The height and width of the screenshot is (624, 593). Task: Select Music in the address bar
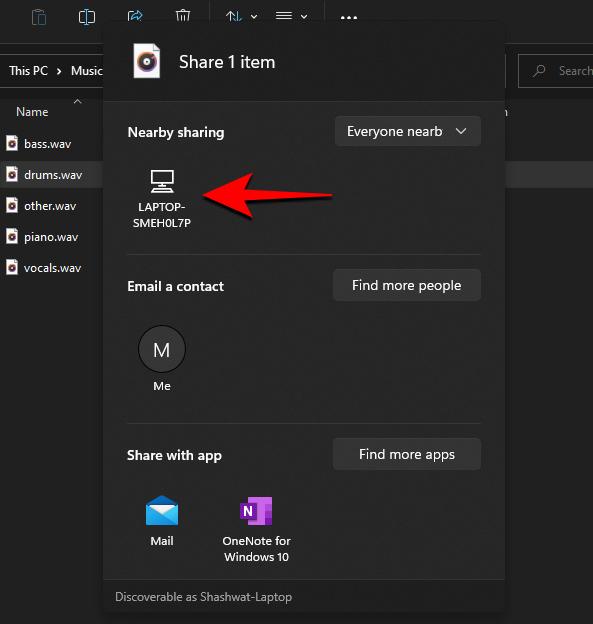pyautogui.click(x=86, y=71)
